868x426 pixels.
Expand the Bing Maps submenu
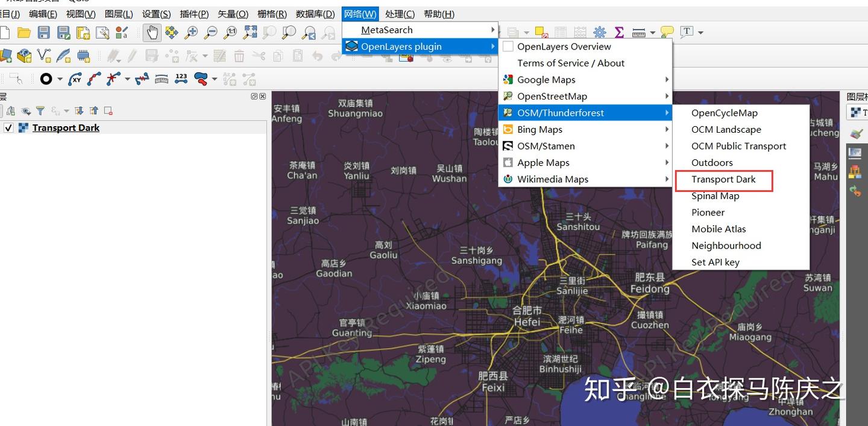[x=539, y=129]
